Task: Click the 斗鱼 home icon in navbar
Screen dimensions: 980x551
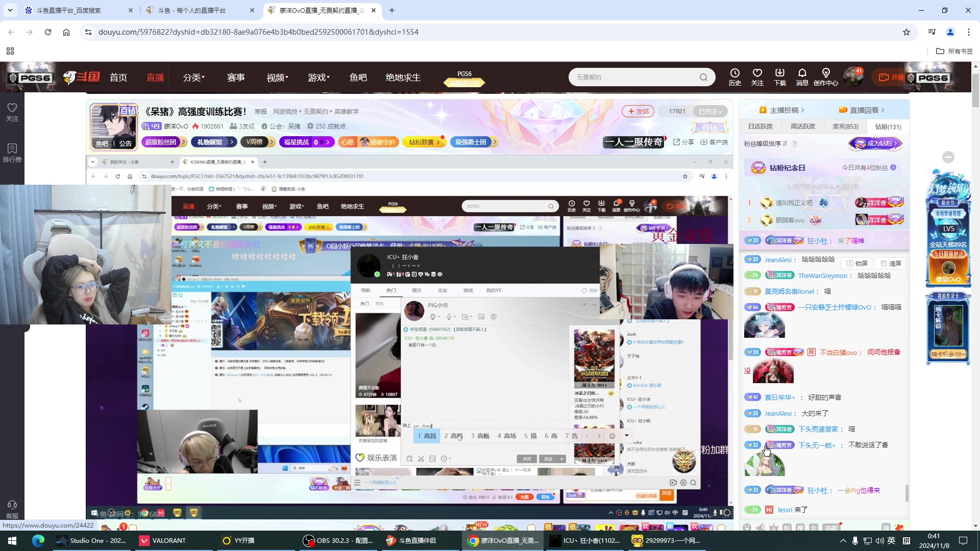Action: 81,77
